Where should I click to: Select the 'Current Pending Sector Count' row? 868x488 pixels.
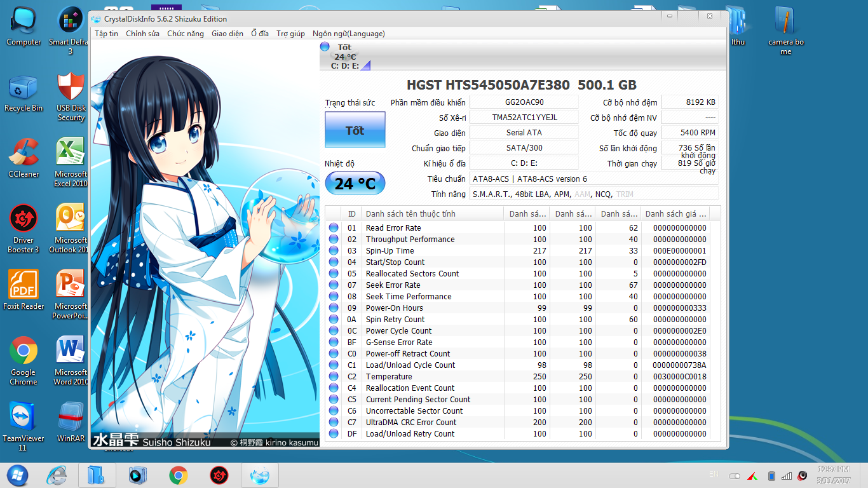coord(524,399)
